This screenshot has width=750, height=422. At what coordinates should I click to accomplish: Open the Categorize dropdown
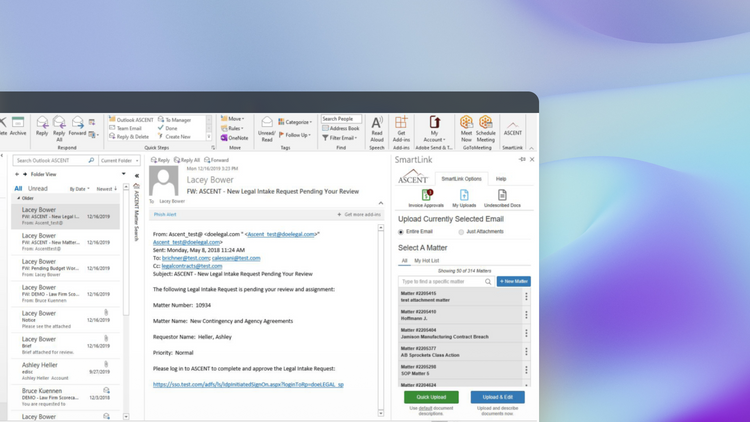point(295,122)
